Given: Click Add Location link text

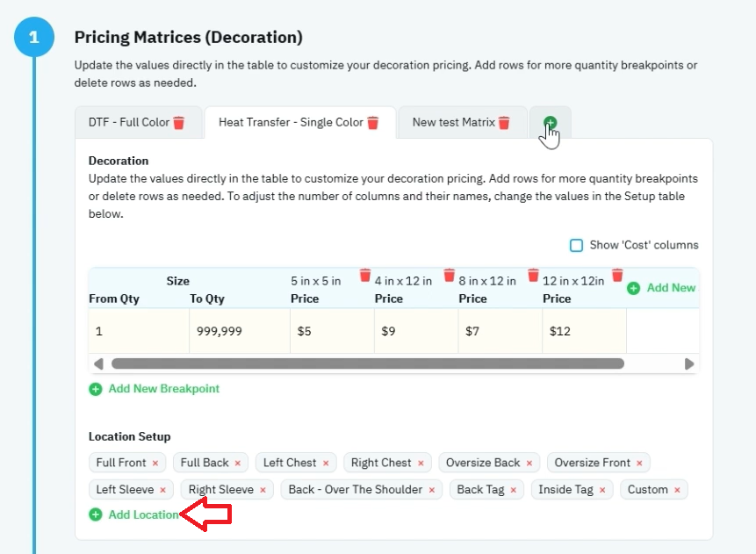Looking at the screenshot, I should pos(144,515).
